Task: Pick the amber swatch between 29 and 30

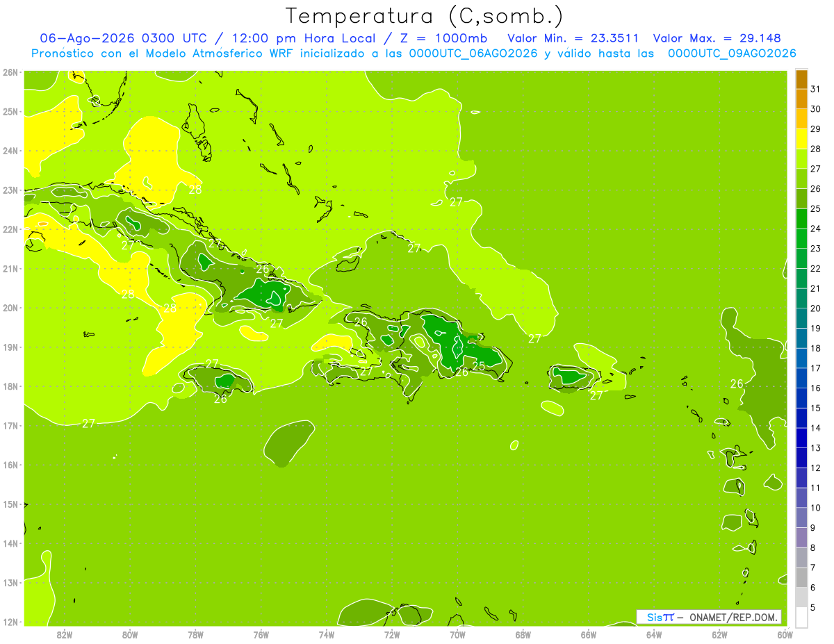Action: click(801, 119)
